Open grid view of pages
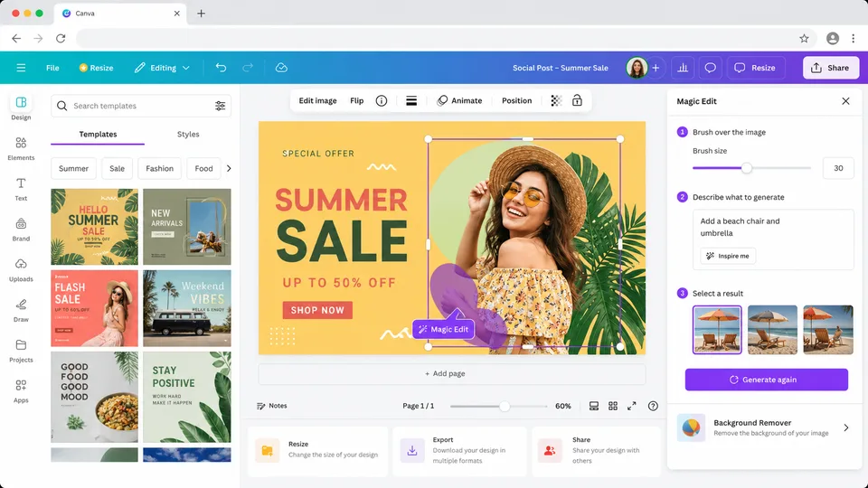Image resolution: width=868 pixels, height=488 pixels. click(x=613, y=406)
